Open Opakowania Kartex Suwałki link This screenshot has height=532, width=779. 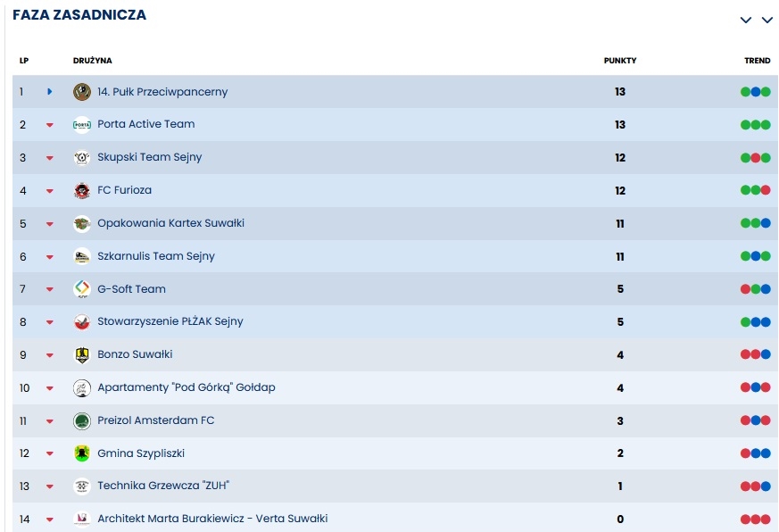click(171, 223)
